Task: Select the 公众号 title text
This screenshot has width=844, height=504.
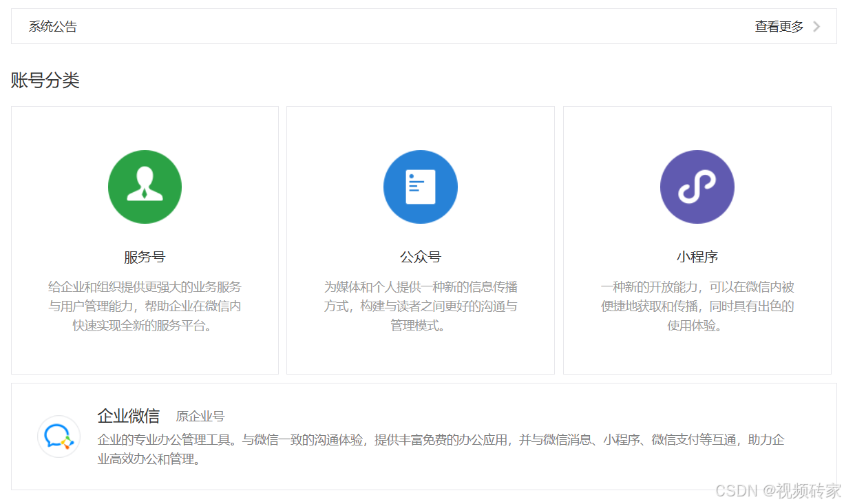Action: pyautogui.click(x=421, y=258)
